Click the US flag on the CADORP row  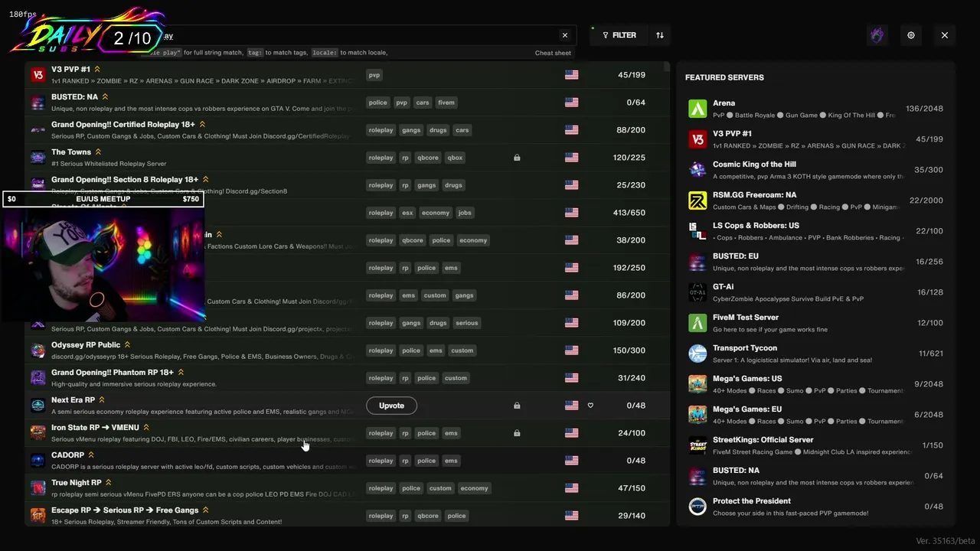571,461
